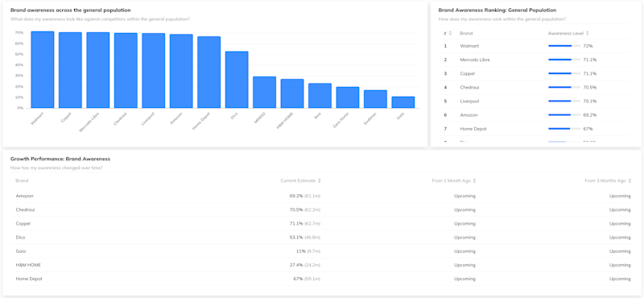Click the H&M HOME chart bar
The width and height of the screenshot is (644, 298).
tap(292, 93)
